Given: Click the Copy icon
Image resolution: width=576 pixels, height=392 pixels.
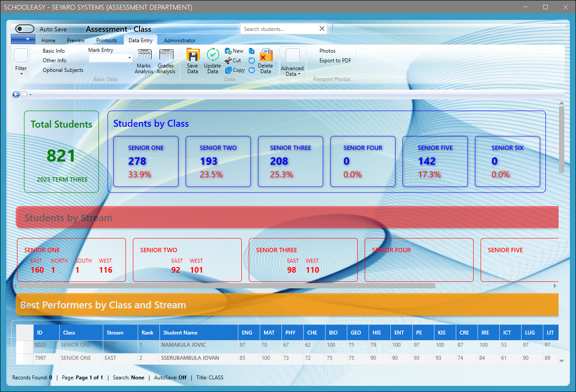Looking at the screenshot, I should click(x=228, y=70).
